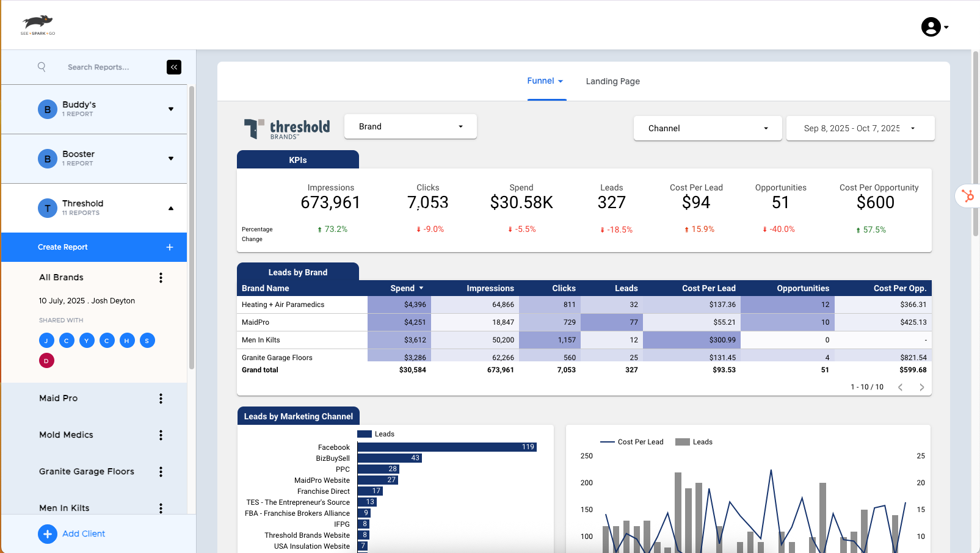Screen dimensions: 980x553
Task: Switch to the Landing Page tab
Action: 612,81
